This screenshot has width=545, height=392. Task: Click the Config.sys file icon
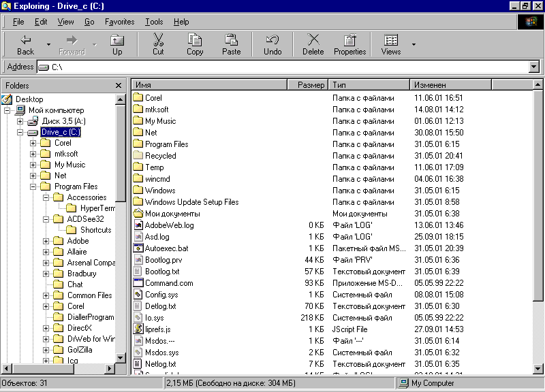(138, 294)
